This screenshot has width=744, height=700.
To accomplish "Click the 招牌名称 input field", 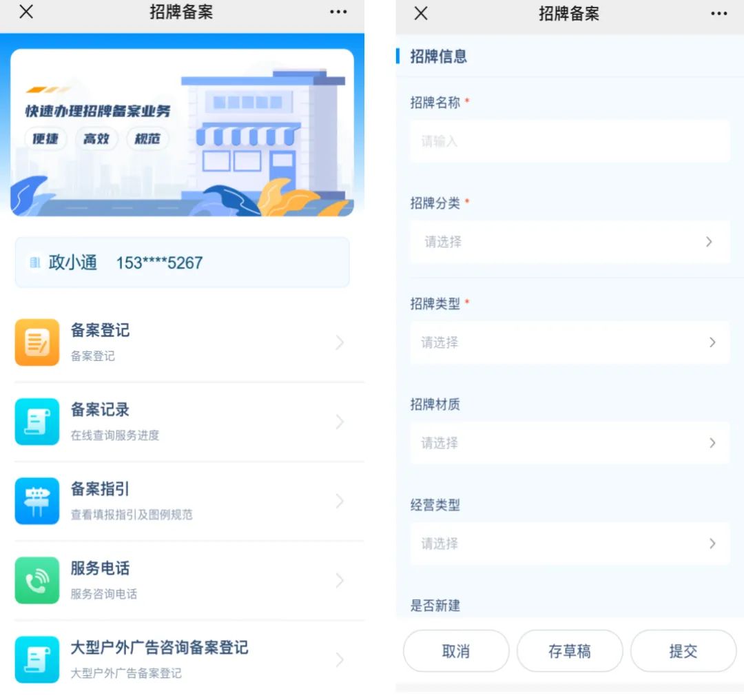I will (x=569, y=141).
